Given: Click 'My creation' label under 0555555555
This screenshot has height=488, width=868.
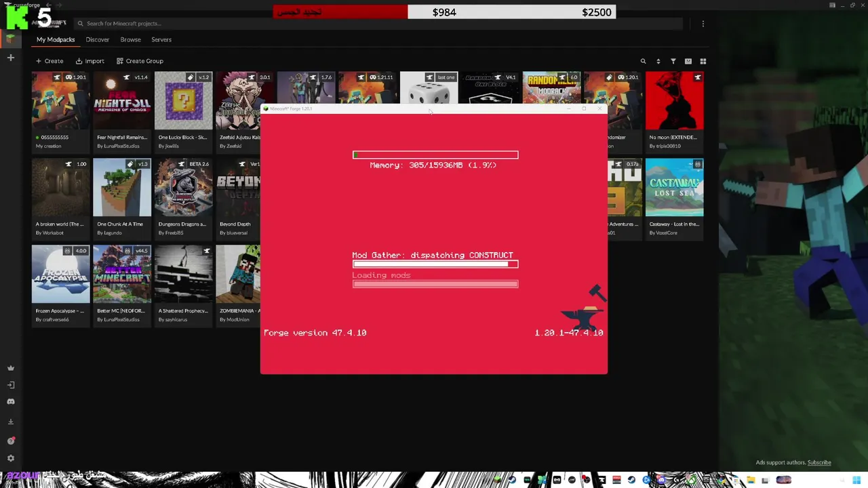Looking at the screenshot, I should pos(48,146).
